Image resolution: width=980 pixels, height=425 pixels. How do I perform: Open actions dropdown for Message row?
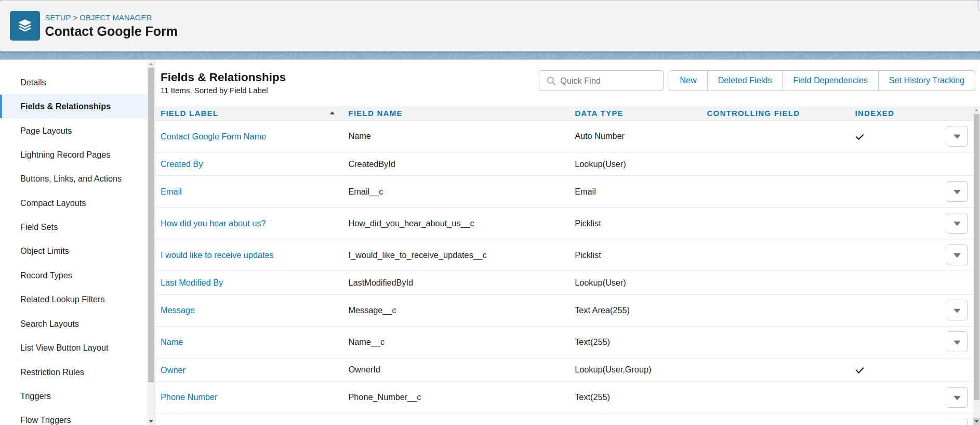(957, 310)
